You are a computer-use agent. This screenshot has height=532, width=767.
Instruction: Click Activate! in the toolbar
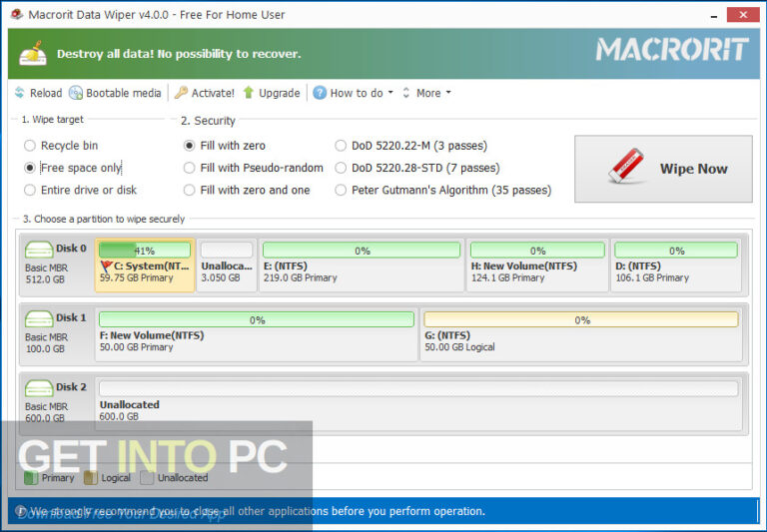205,93
